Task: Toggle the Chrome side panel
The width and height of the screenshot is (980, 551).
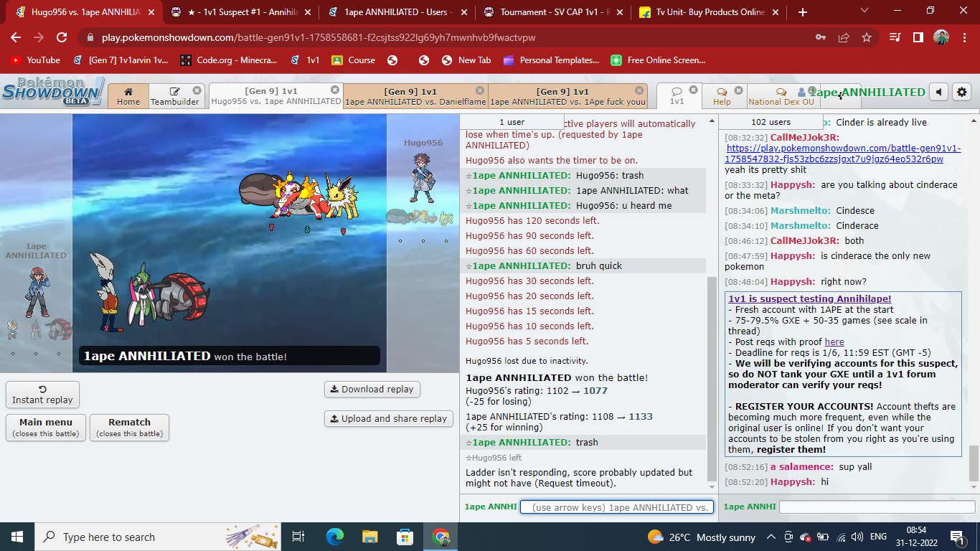Action: (918, 37)
